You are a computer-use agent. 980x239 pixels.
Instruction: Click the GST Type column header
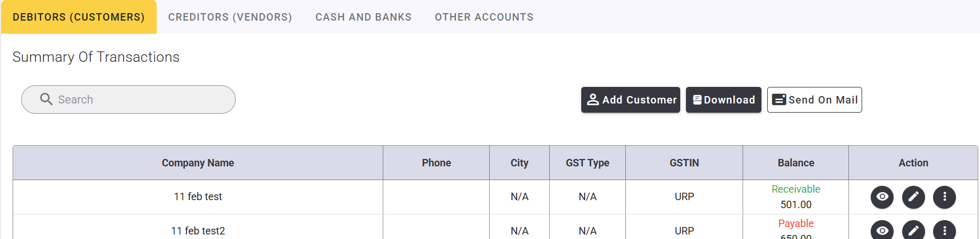[x=588, y=163]
